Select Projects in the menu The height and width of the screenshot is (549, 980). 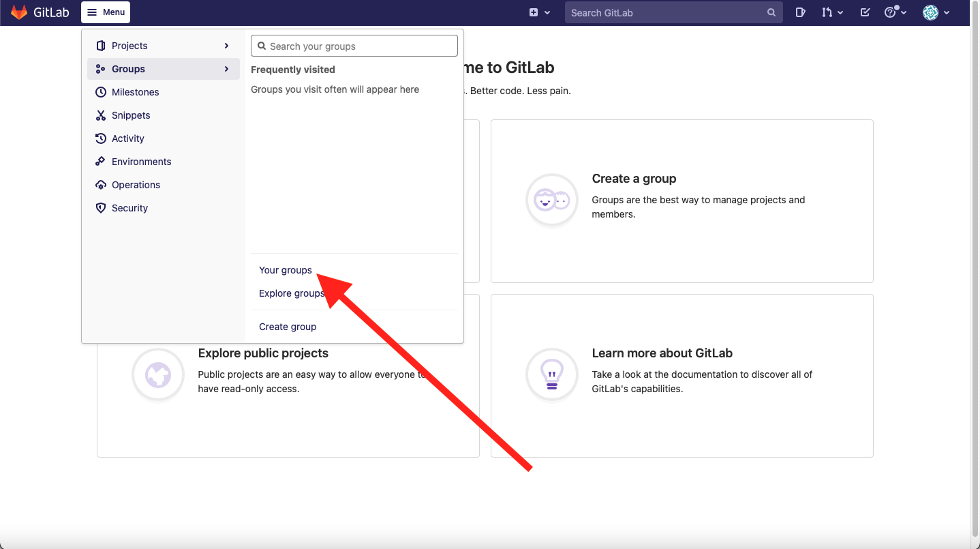click(x=164, y=46)
